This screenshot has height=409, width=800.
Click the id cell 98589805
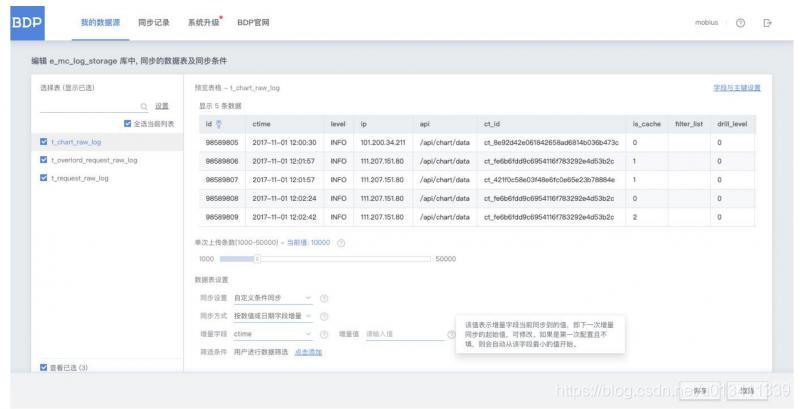coord(222,143)
